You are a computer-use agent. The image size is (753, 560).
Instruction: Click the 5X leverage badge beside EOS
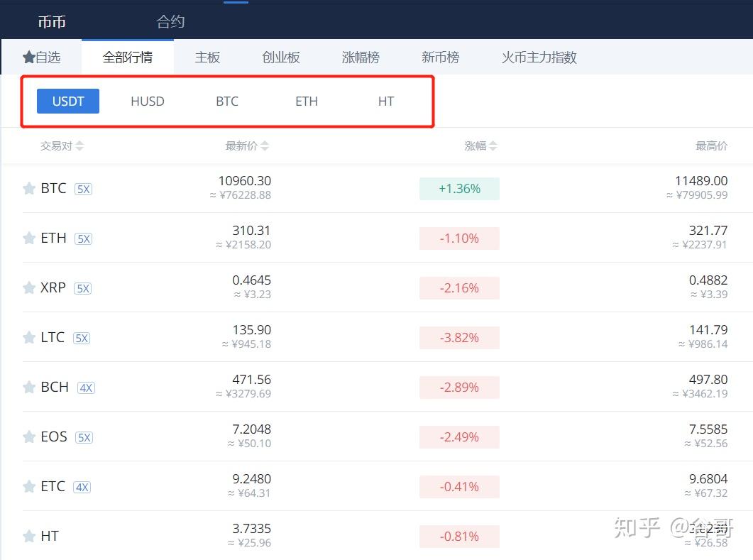pyautogui.click(x=83, y=437)
